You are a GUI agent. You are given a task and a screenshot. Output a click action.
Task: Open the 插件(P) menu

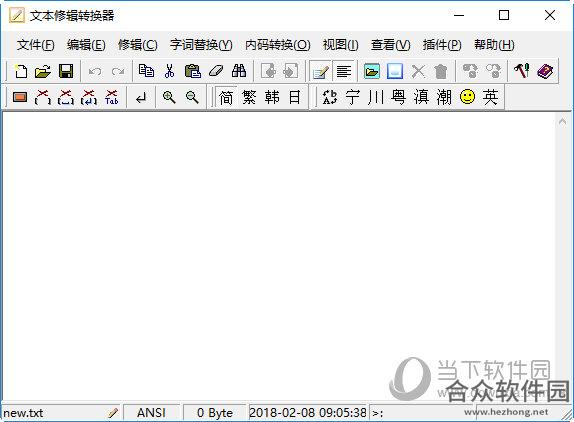[x=442, y=45]
